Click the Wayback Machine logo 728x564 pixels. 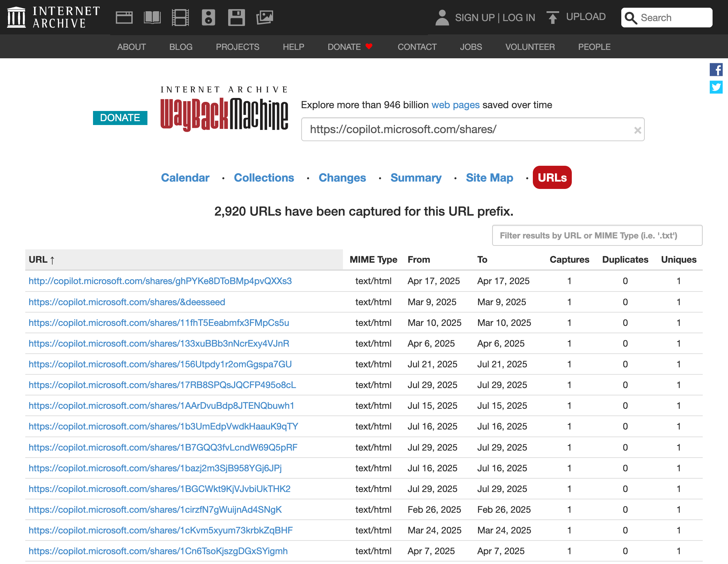pos(224,109)
